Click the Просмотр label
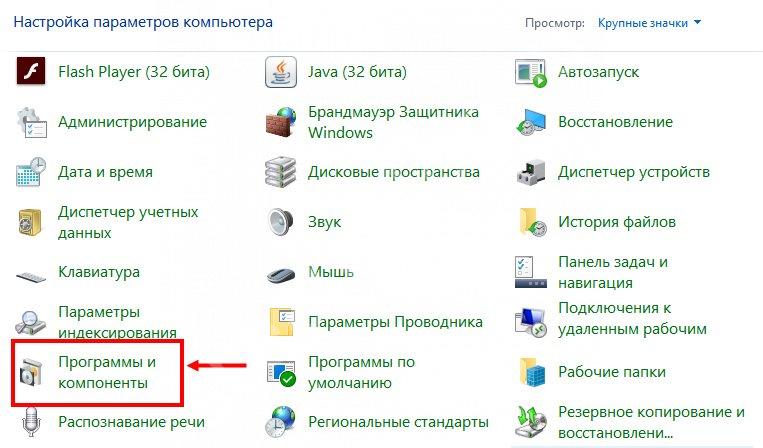The width and height of the screenshot is (763, 448). pyautogui.click(x=555, y=23)
